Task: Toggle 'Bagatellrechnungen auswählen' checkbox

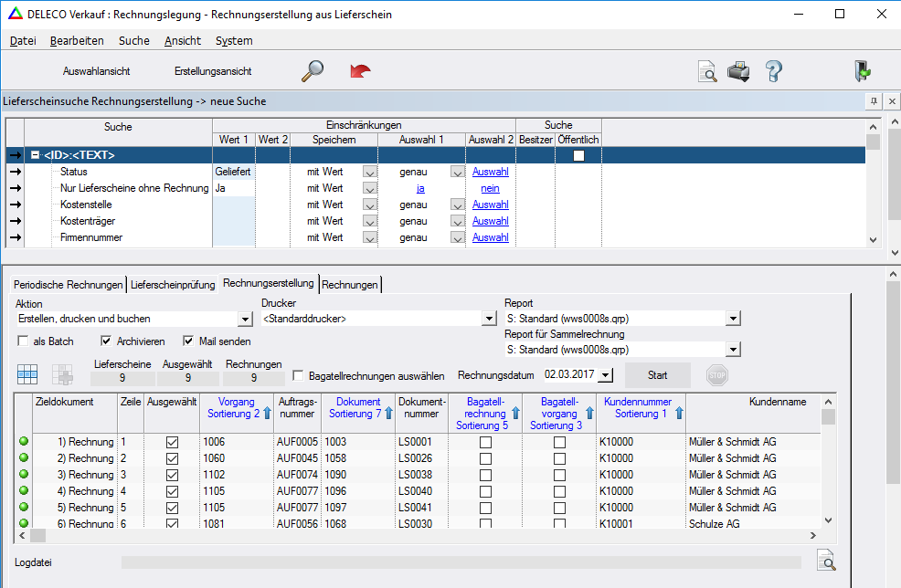Action: pos(299,375)
